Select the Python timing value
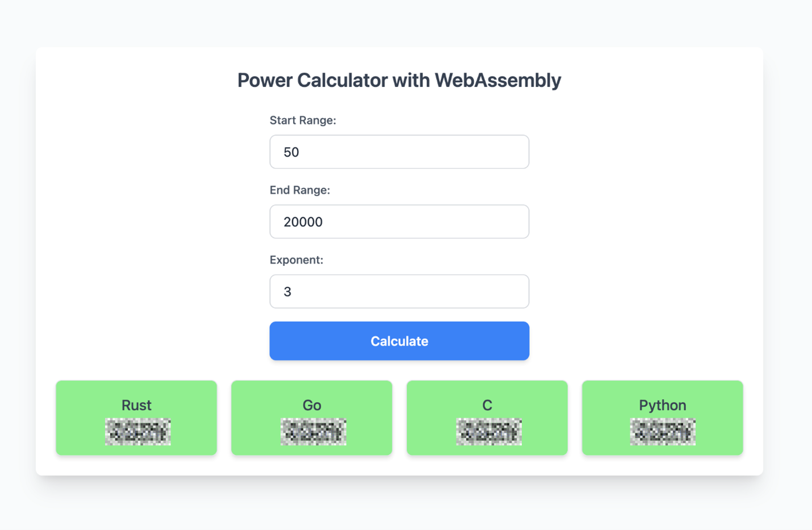The height and width of the screenshot is (530, 812). click(x=663, y=432)
